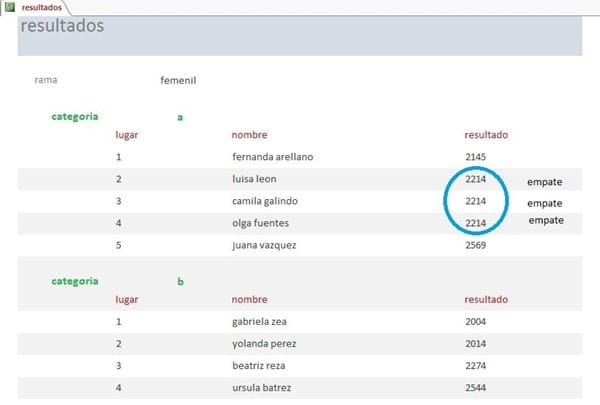Click juana vazquez's result 2569

[x=476, y=245]
